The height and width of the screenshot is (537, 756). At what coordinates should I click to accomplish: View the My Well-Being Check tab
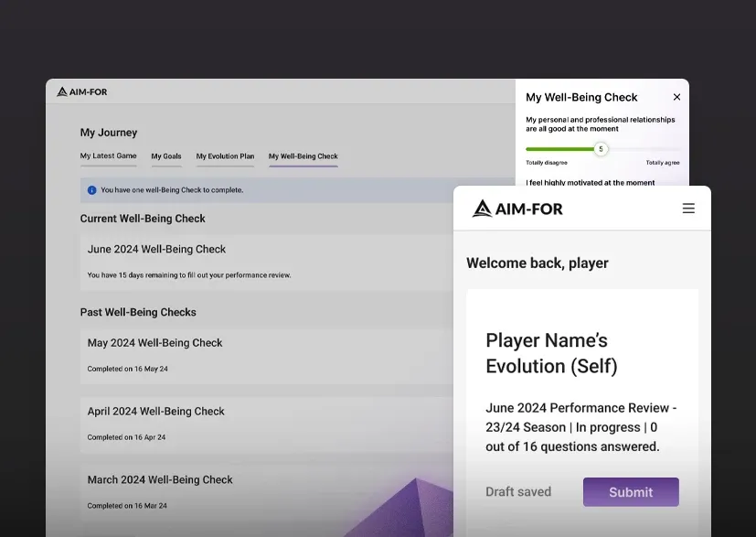pyautogui.click(x=303, y=156)
